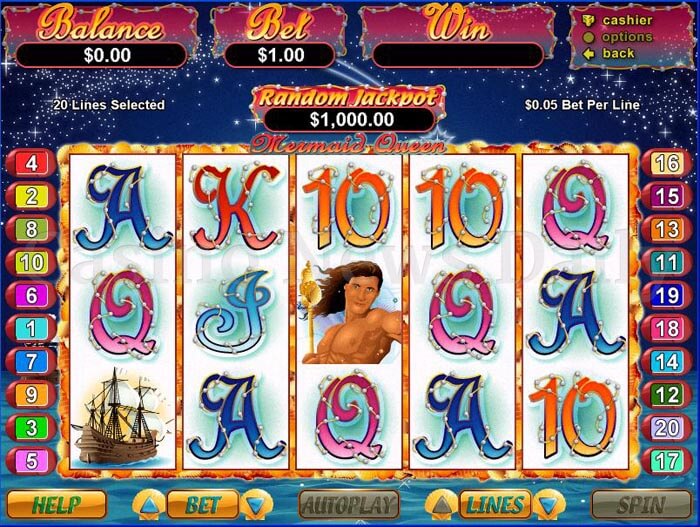
Task: Select payline marker number 20
Action: pos(667,427)
